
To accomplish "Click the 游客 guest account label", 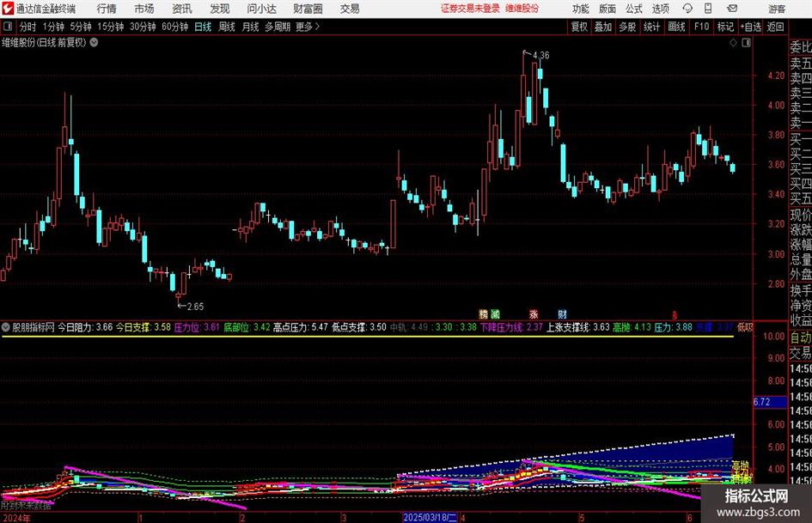I will click(x=777, y=9).
